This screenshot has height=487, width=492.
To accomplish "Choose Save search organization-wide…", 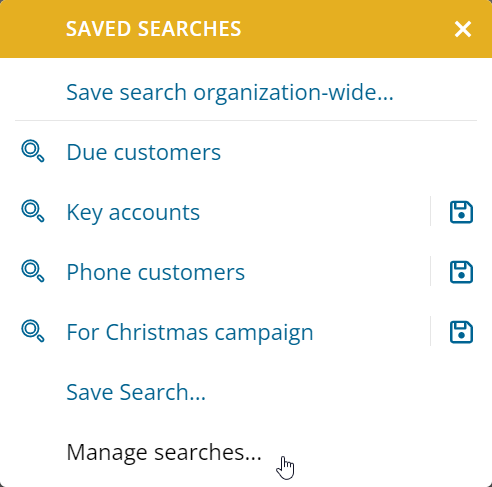I will 230,92.
